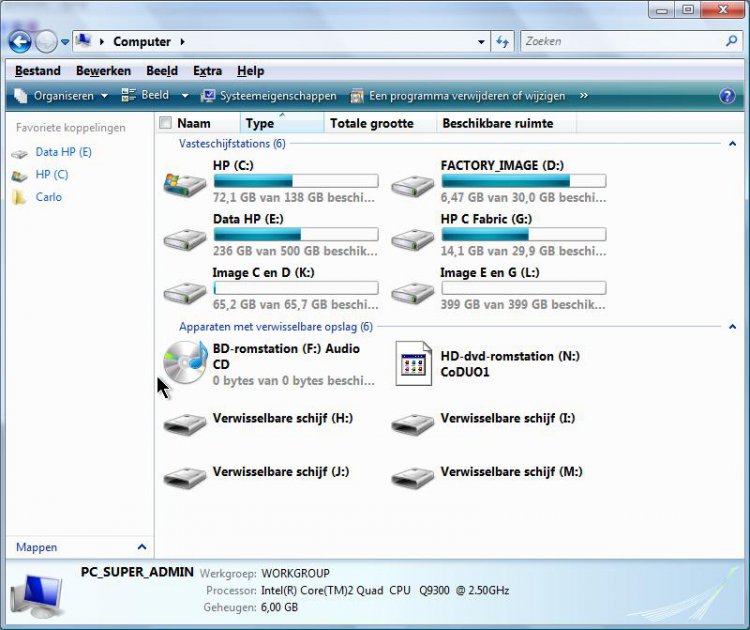
Task: Open the Bestand menu
Action: click(38, 71)
